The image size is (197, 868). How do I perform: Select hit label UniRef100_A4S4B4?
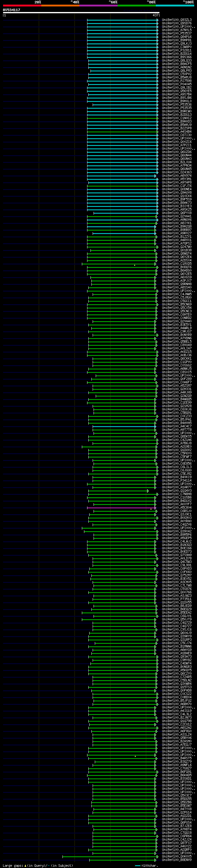pos(176,132)
